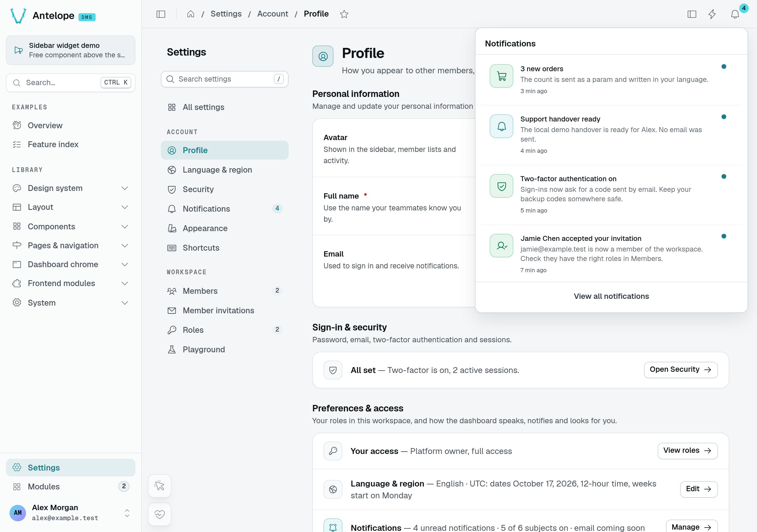
Task: Mark 3 new orders notification read via dot
Action: click(x=724, y=66)
